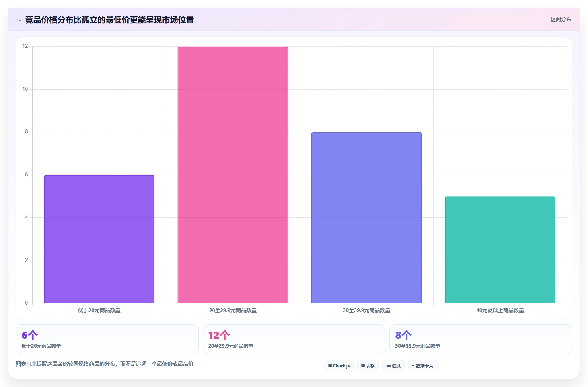The height and width of the screenshot is (387, 588).
Task: Click the y-axis value 10
Action: pos(25,89)
